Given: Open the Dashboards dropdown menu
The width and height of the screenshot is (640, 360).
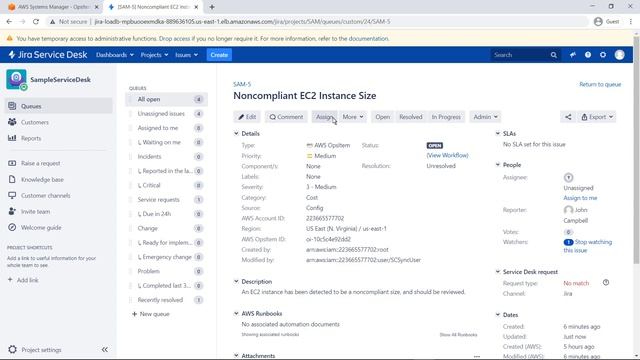Looking at the screenshot, I should tap(115, 55).
